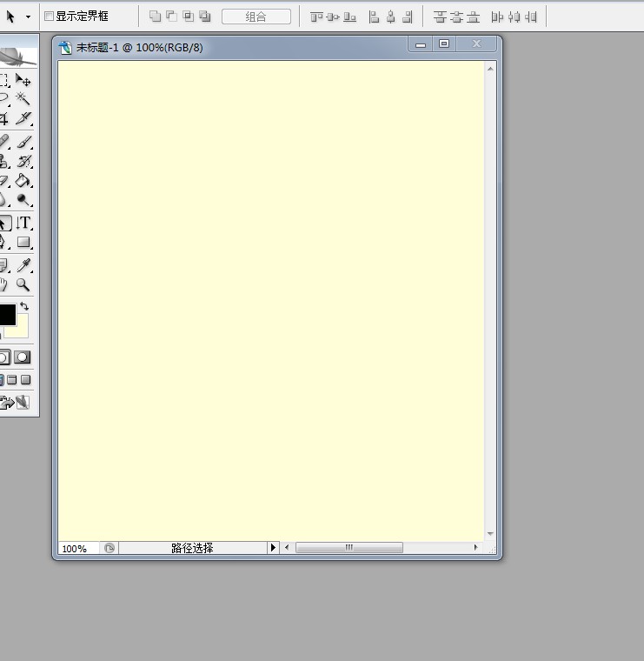Click the Version Cue status bar icon

[110, 548]
